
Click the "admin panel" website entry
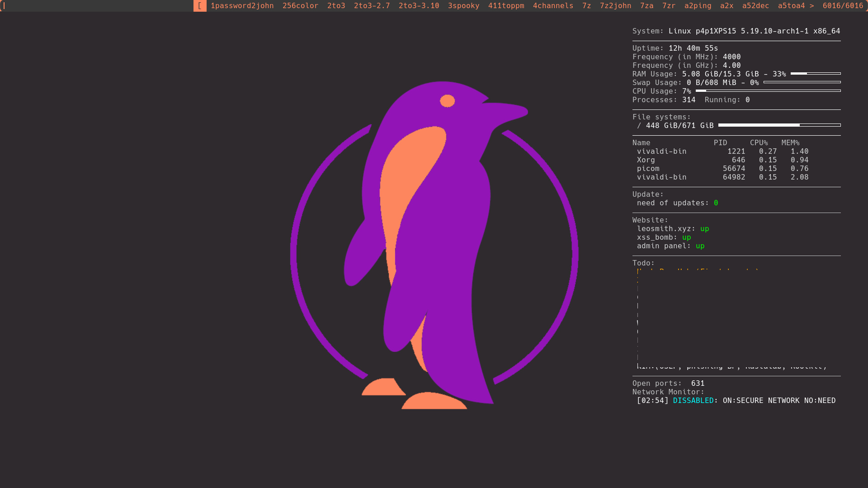667,246
